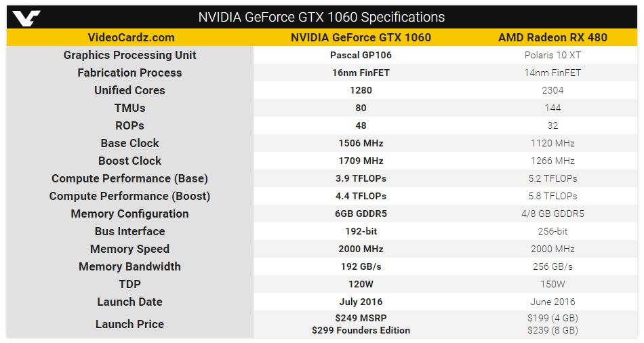Image resolution: width=644 pixels, height=343 pixels.
Task: Click the 5.2 TFLOPs cell
Action: pos(552,178)
